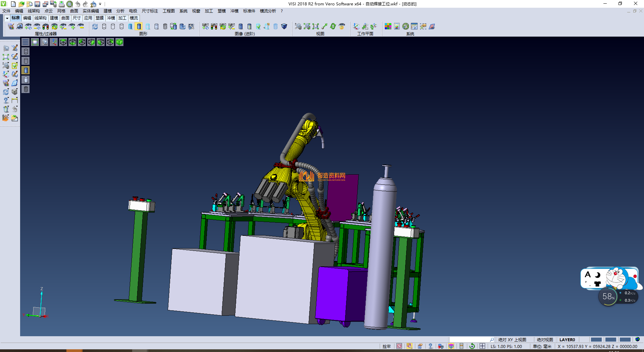Screen dimensions: 644x352
Task: Click the color palette grid icon
Action: coord(388,27)
